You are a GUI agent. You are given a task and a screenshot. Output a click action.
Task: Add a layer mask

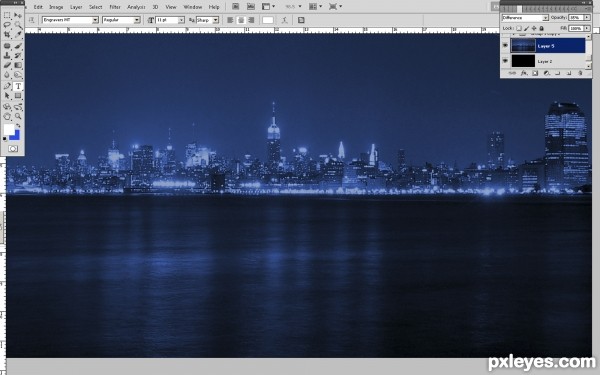coord(535,73)
